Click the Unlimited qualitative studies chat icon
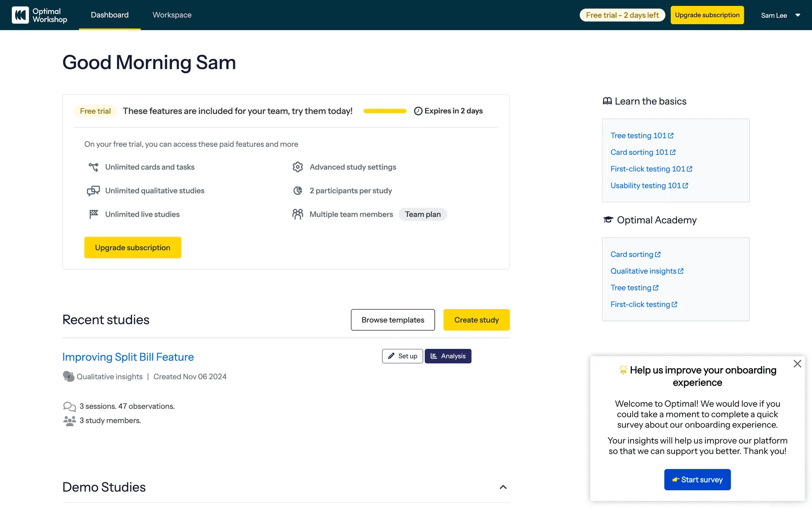This screenshot has height=508, width=812. pos(93,191)
